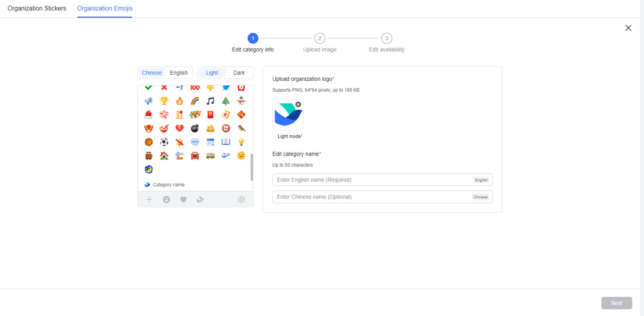The image size is (644, 316).
Task: Select the rainbow emoji
Action: click(x=195, y=101)
